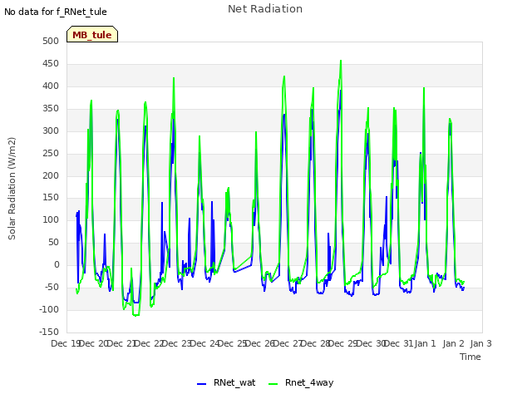Click the Dec 31 x-axis label
Screen dimensions: 532x399
399,343
